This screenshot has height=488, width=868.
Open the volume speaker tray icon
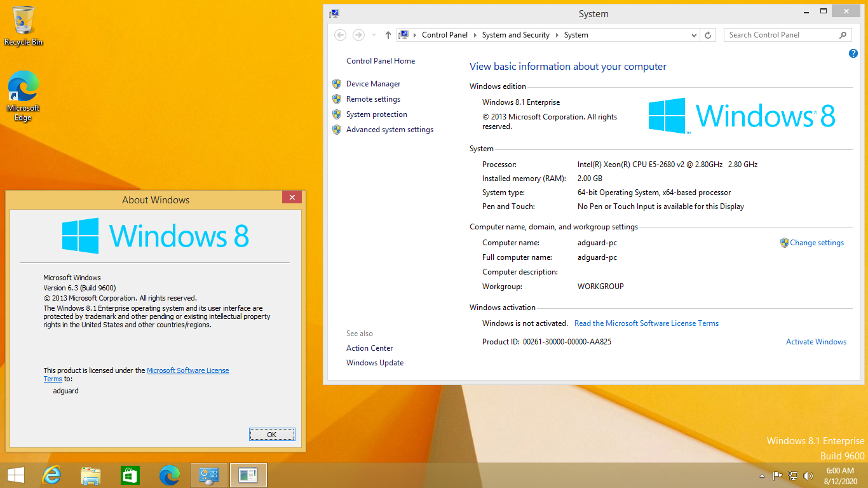point(808,475)
